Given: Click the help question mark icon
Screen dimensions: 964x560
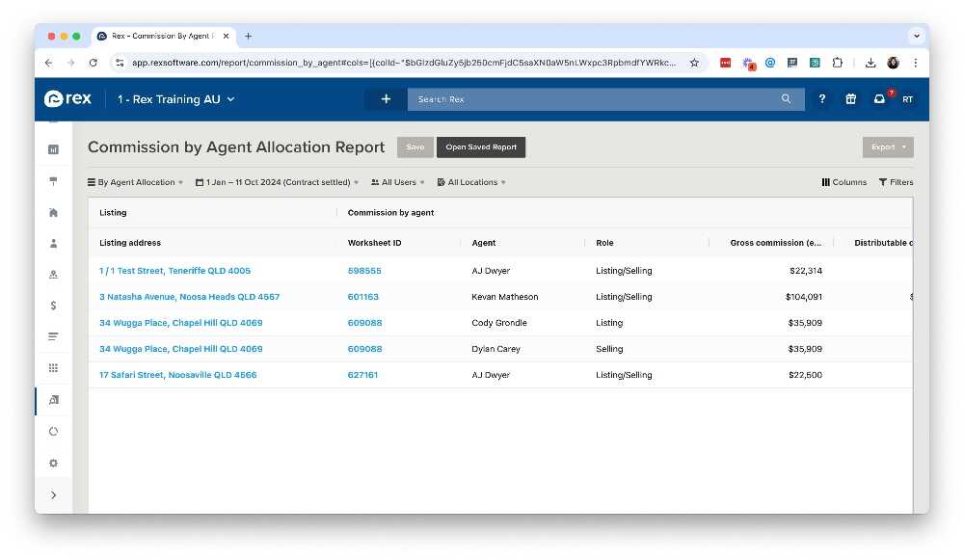Looking at the screenshot, I should (x=821, y=99).
